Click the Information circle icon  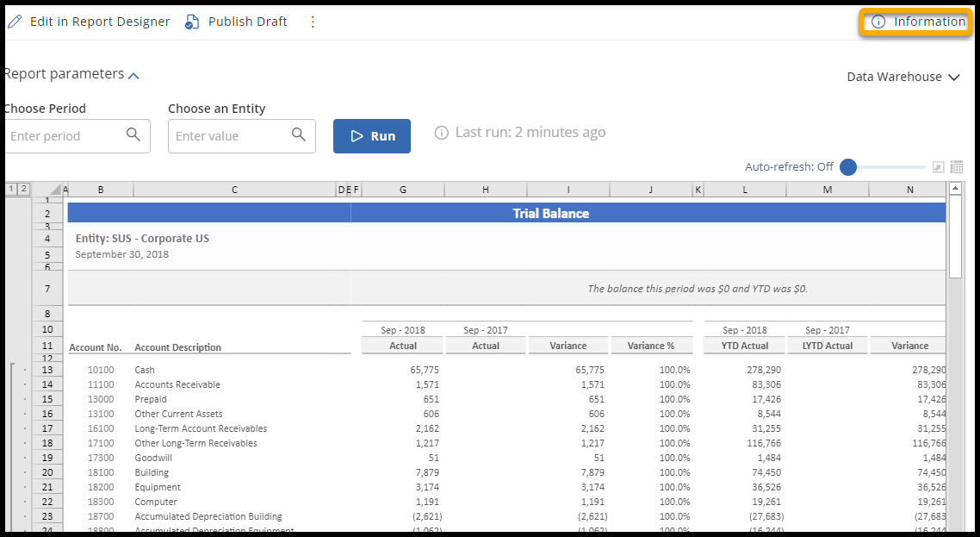(878, 22)
